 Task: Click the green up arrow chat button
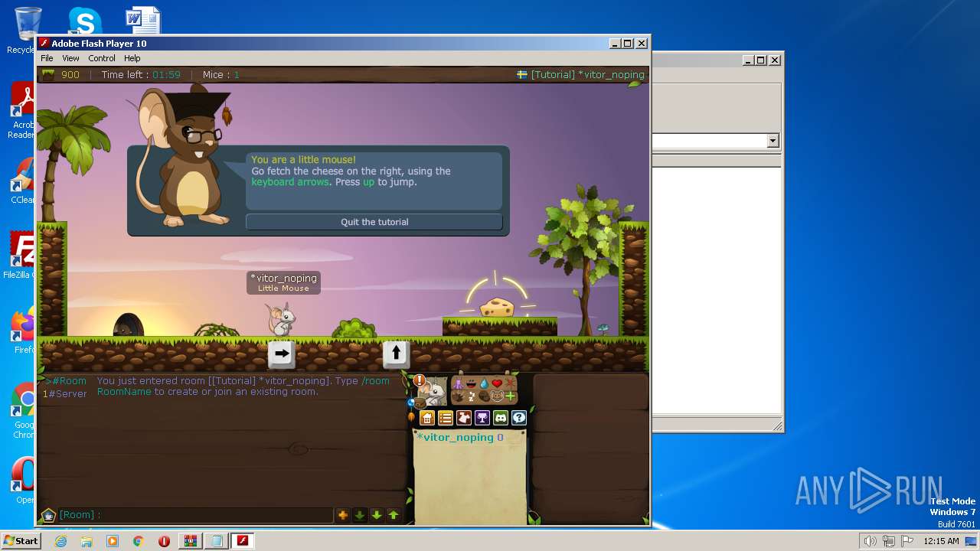coord(393,515)
